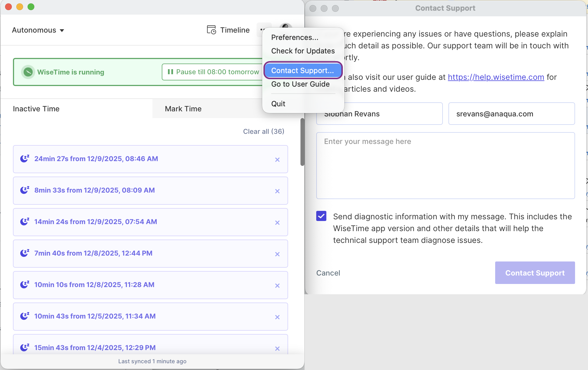Remove the 7min 40s inactive entry
Screen dimensions: 588x370
click(277, 254)
